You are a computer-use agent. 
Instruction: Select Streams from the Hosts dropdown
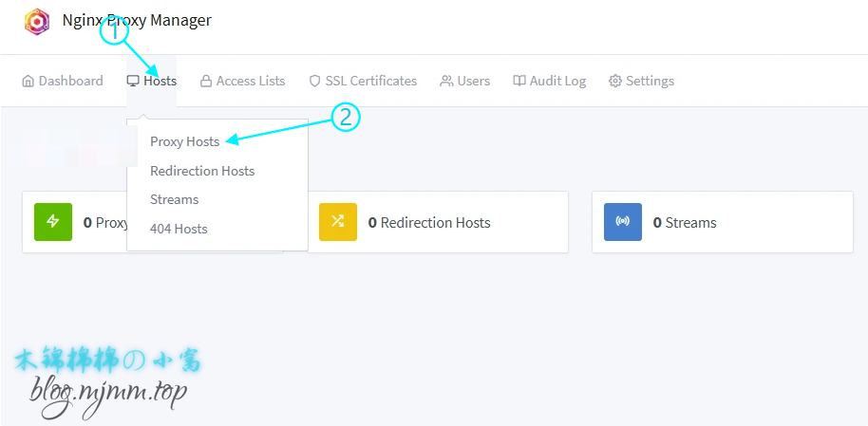pyautogui.click(x=175, y=199)
